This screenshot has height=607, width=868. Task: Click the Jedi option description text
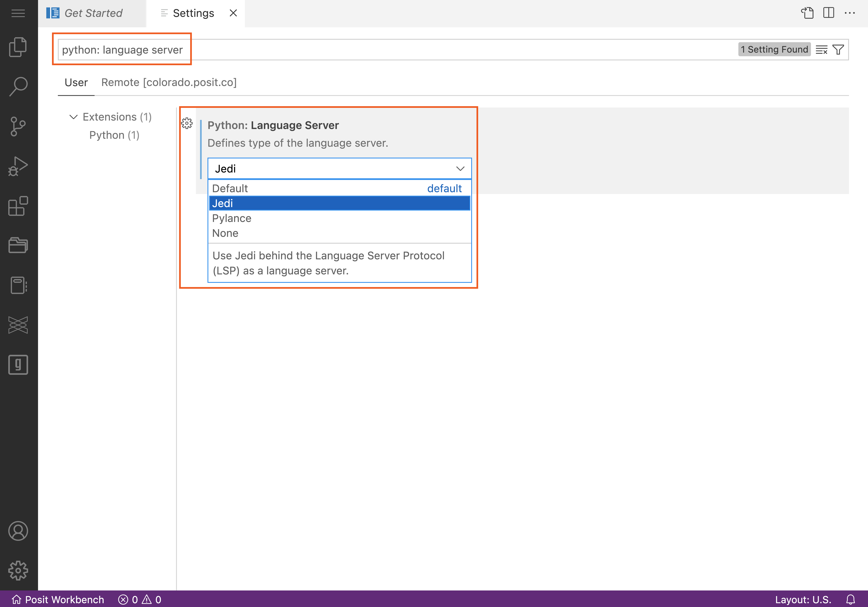point(328,263)
